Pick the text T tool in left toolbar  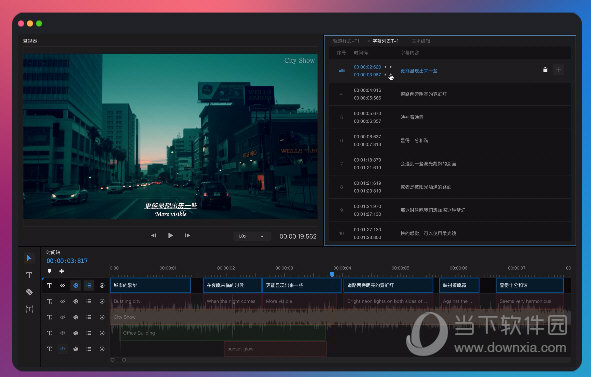click(29, 275)
